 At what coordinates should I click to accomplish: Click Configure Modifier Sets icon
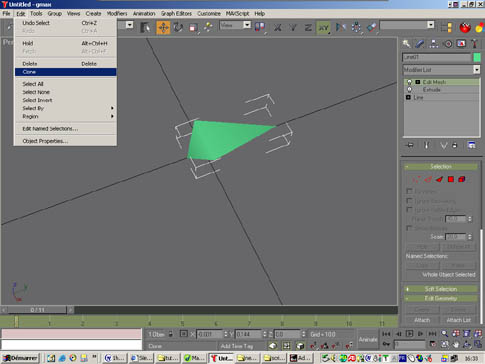pos(471,145)
